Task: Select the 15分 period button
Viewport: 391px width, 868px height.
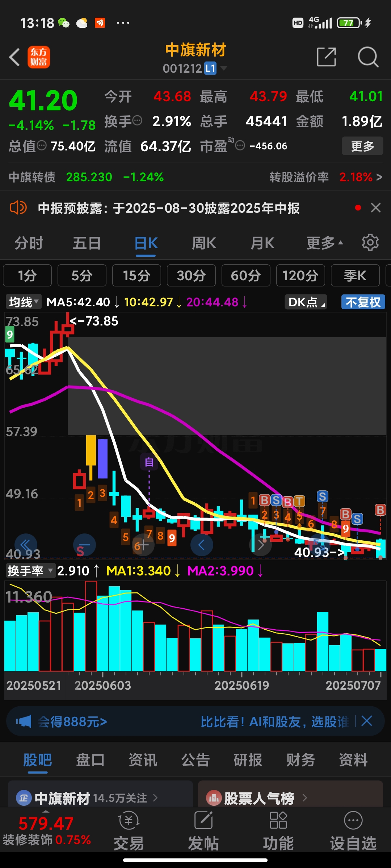Action: click(x=136, y=276)
